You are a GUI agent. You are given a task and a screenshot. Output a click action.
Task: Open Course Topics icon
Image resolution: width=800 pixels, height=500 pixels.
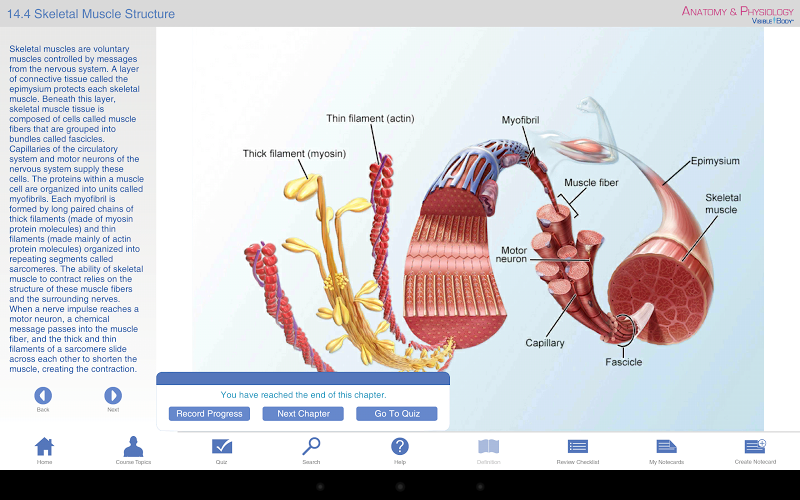[x=133, y=446]
